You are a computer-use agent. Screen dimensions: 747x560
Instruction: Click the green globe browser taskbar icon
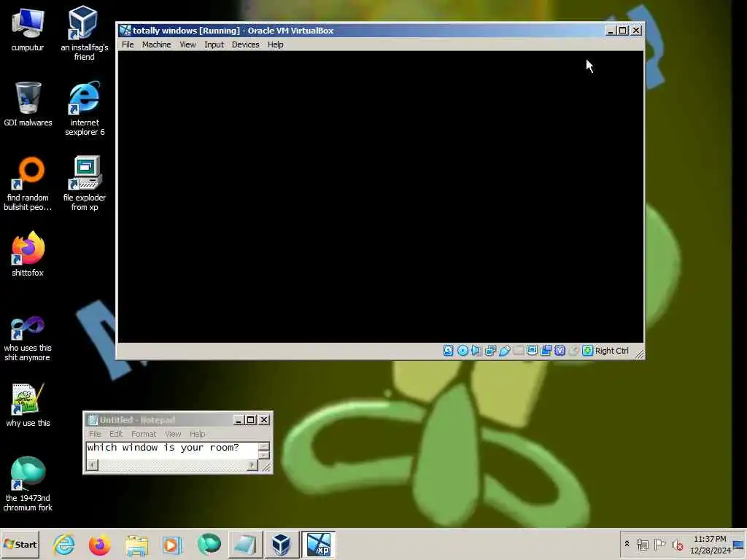(x=209, y=545)
